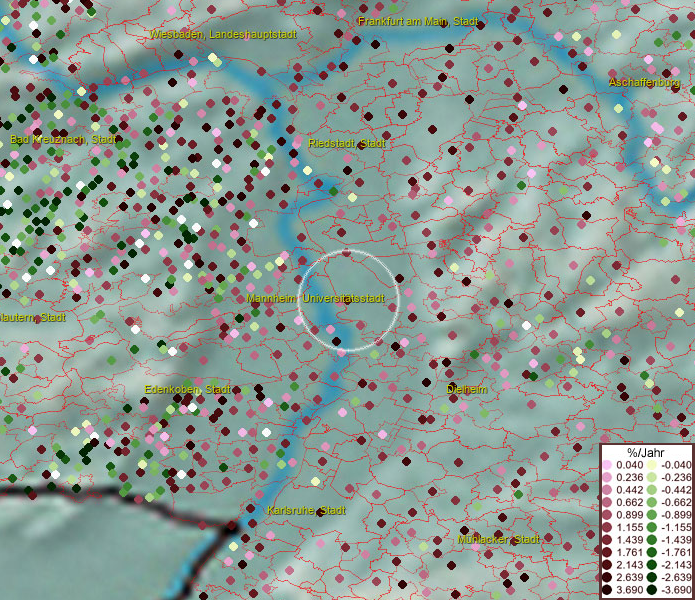Pick the green swatch beside -0.442
This screenshot has width=695, height=600.
652,490
